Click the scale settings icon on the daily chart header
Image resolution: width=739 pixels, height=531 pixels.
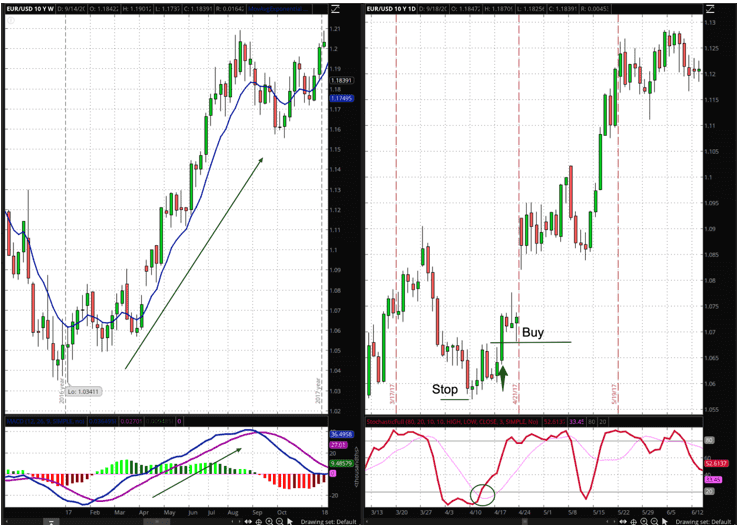click(x=710, y=8)
